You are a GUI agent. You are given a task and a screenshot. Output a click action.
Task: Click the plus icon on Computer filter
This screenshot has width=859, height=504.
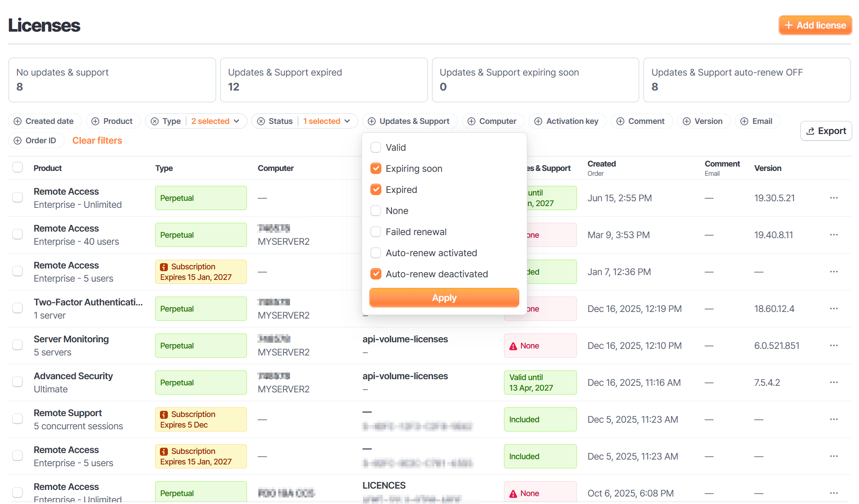pyautogui.click(x=471, y=121)
